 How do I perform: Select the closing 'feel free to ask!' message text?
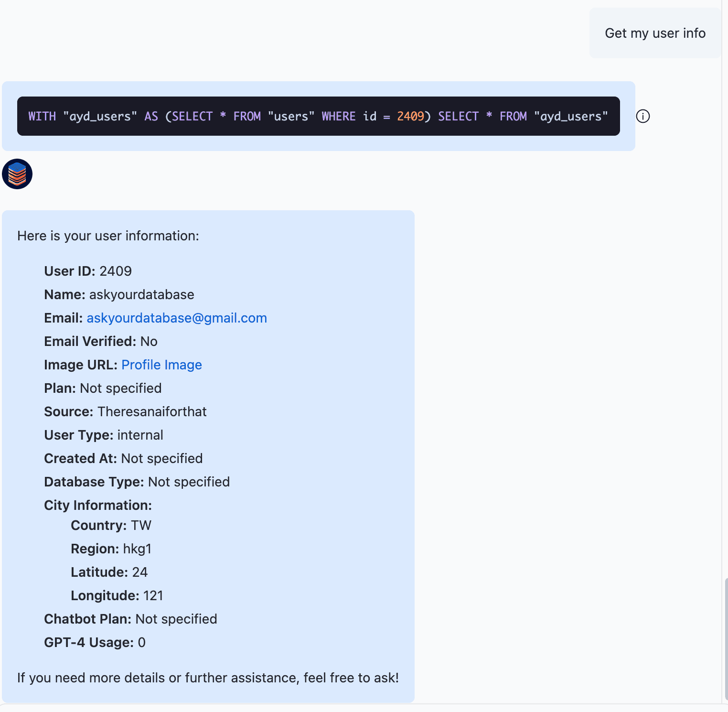(x=208, y=678)
